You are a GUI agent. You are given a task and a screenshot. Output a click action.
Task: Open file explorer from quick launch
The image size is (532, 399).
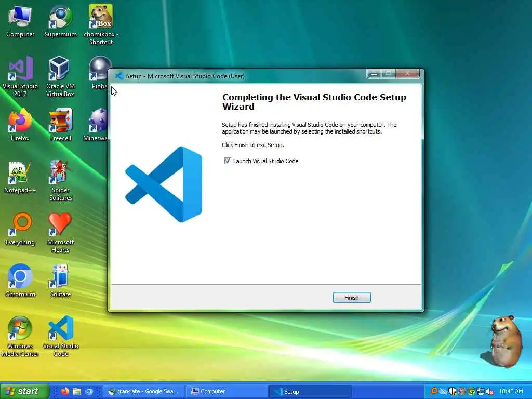pos(77,391)
